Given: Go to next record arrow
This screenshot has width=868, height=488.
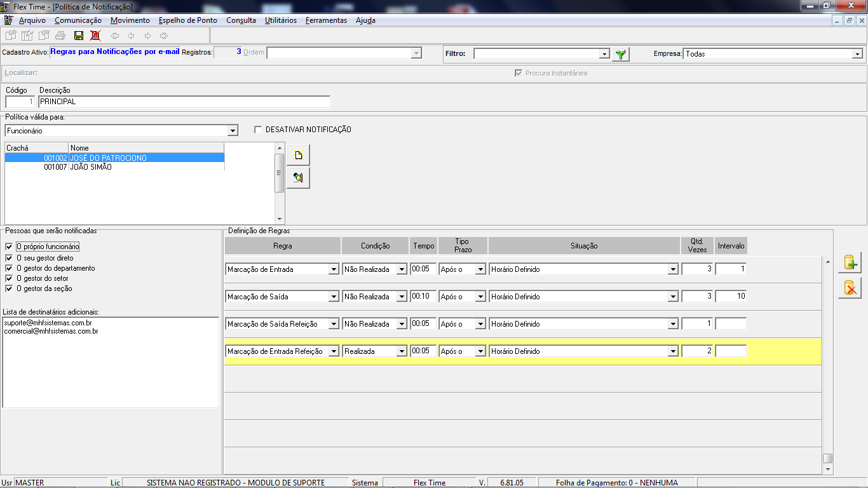Looking at the screenshot, I should 147,36.
